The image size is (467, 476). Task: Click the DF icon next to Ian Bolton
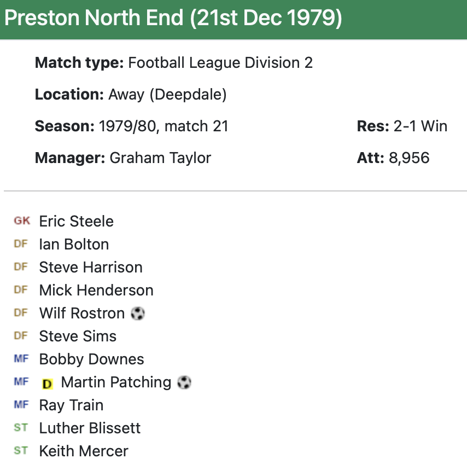click(21, 244)
